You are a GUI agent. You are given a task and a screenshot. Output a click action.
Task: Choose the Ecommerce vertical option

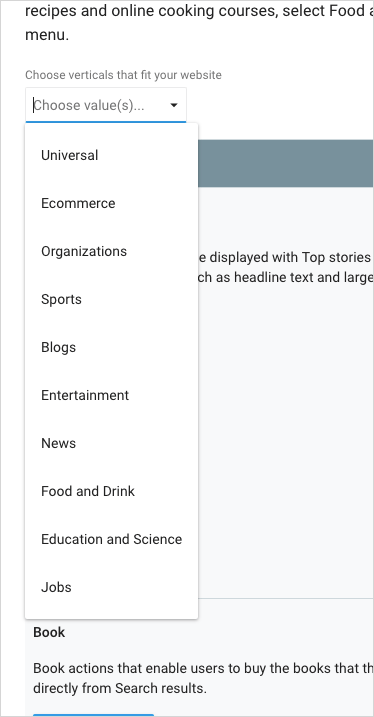click(112, 203)
